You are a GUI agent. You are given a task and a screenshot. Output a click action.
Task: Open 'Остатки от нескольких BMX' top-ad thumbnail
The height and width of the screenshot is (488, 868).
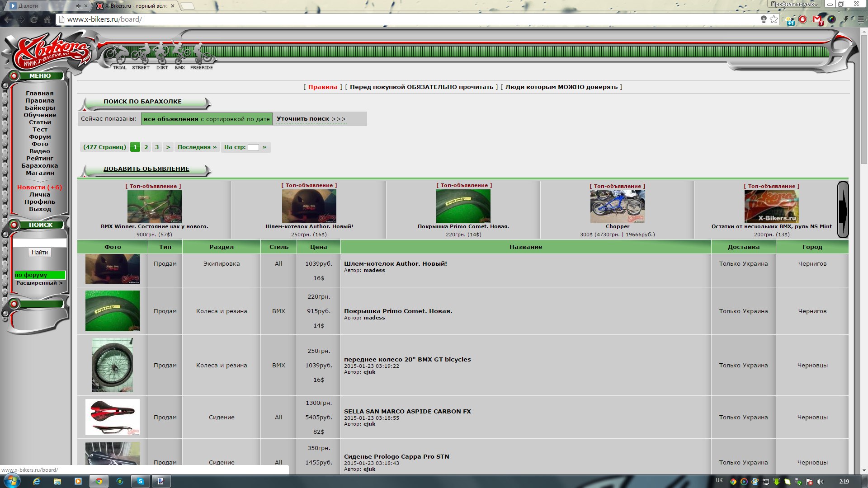(x=772, y=206)
